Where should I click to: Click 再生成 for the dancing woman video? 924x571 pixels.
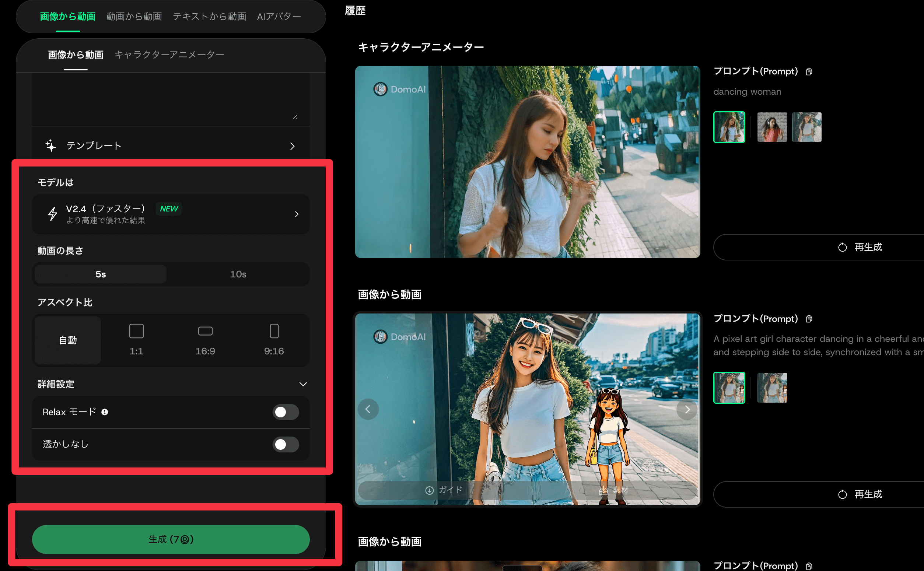point(860,247)
